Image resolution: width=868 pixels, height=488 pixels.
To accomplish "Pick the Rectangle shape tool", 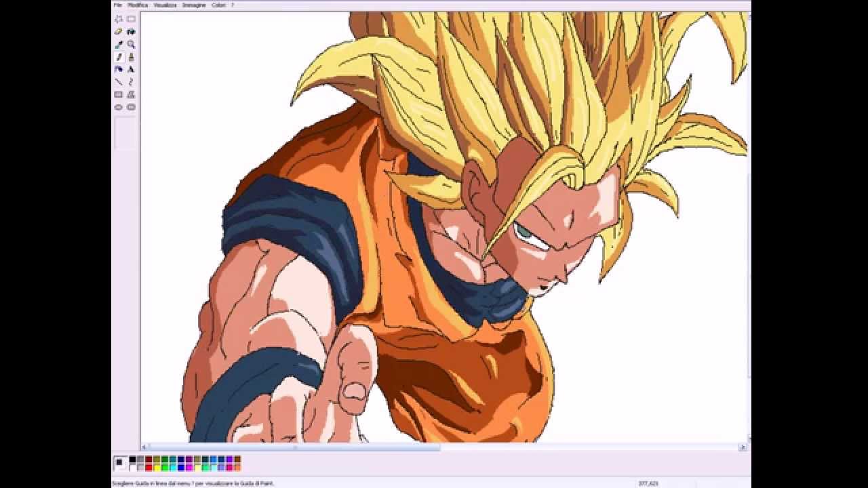I will [x=119, y=94].
